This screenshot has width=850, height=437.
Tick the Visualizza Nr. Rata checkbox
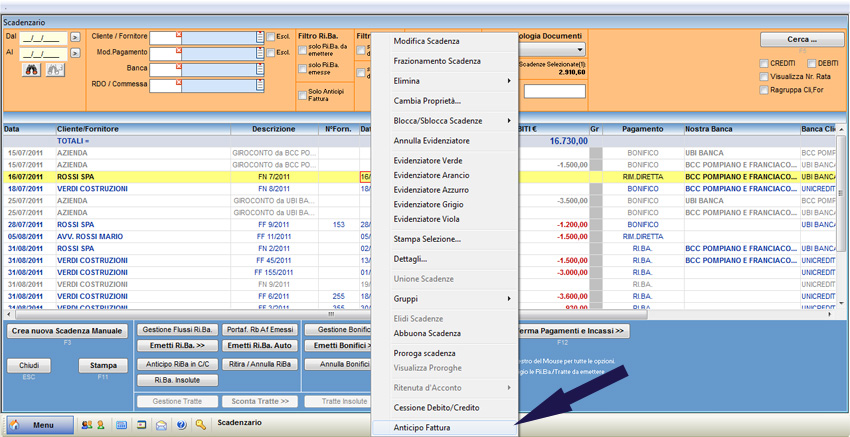click(x=764, y=76)
